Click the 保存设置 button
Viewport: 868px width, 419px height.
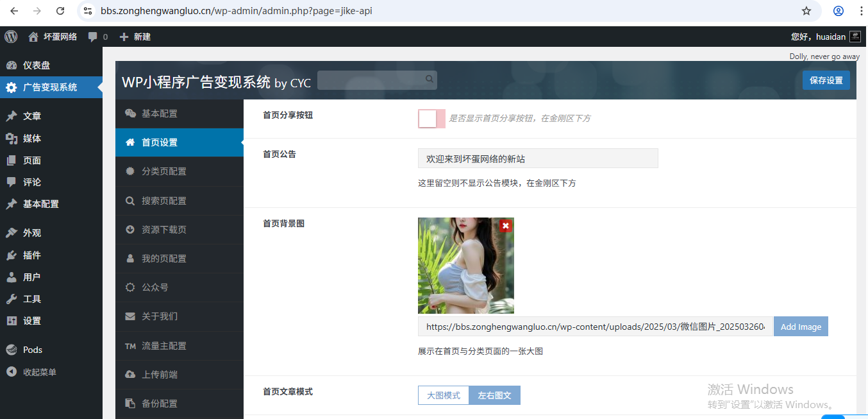pyautogui.click(x=826, y=80)
